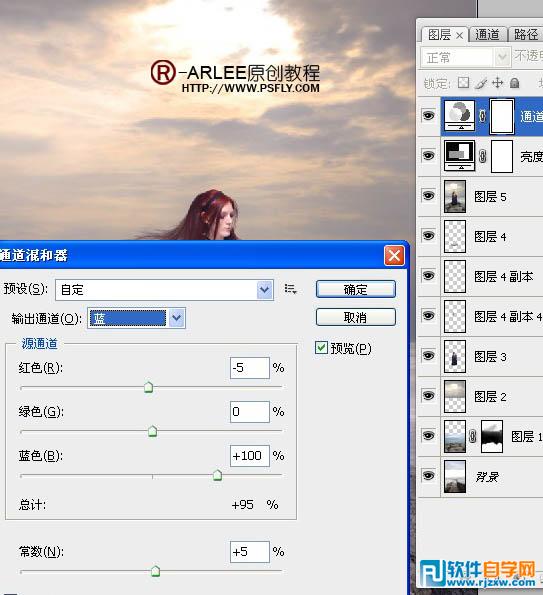Viewport: 543px width, 595px height.
Task: Confirm with the 确定 button
Action: point(356,290)
